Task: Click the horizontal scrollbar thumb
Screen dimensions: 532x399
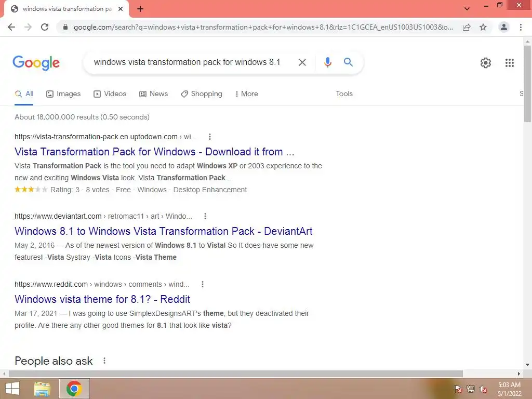Action: tap(236, 374)
